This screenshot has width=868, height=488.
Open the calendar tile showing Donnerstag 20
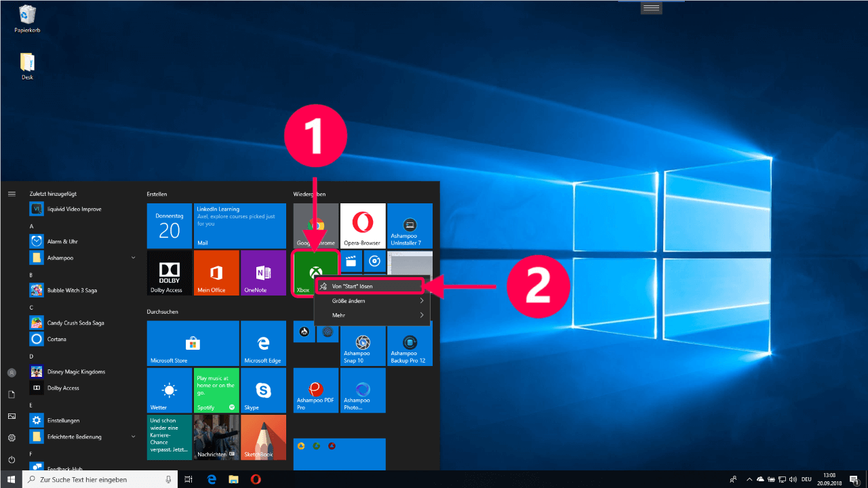170,226
